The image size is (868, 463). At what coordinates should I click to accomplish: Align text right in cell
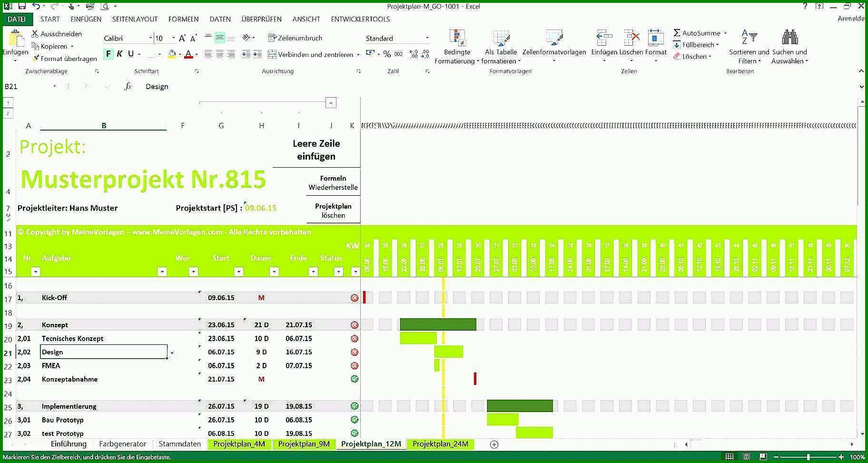coord(231,54)
